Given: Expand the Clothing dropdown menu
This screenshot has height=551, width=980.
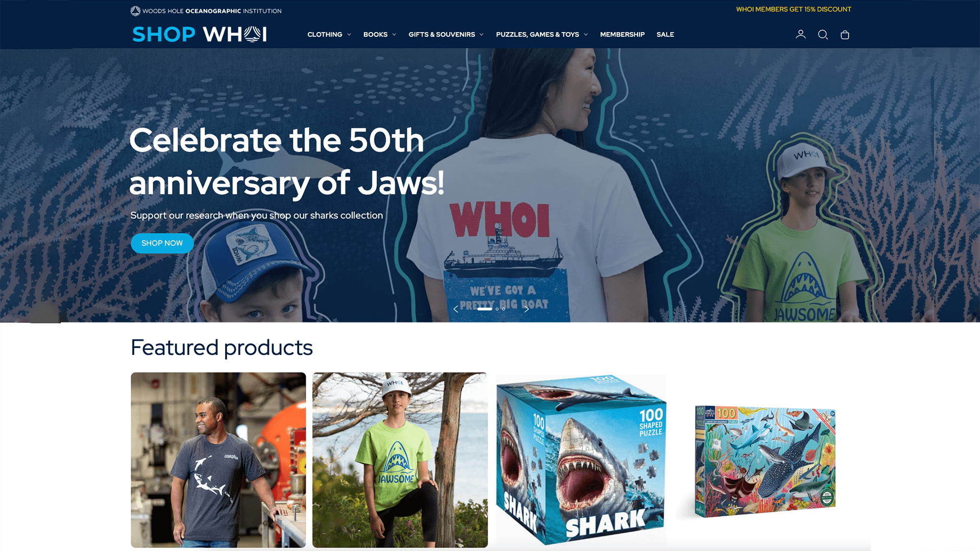Looking at the screenshot, I should (x=329, y=34).
